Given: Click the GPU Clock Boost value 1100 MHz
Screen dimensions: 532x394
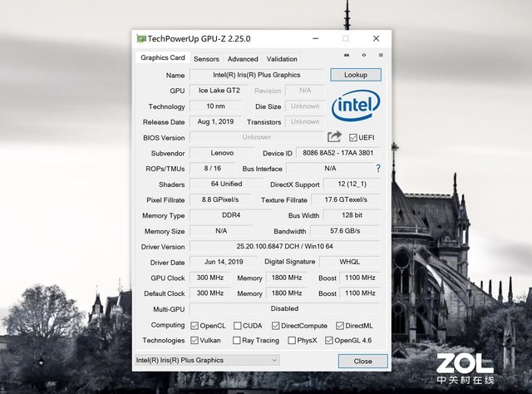Looking at the screenshot, I should tap(360, 278).
